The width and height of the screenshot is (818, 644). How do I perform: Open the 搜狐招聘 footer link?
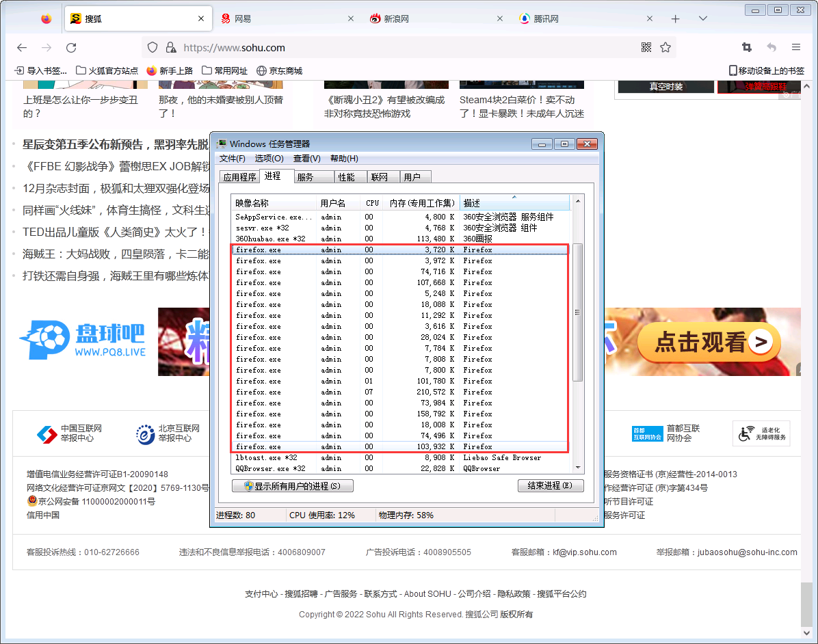[x=301, y=594]
